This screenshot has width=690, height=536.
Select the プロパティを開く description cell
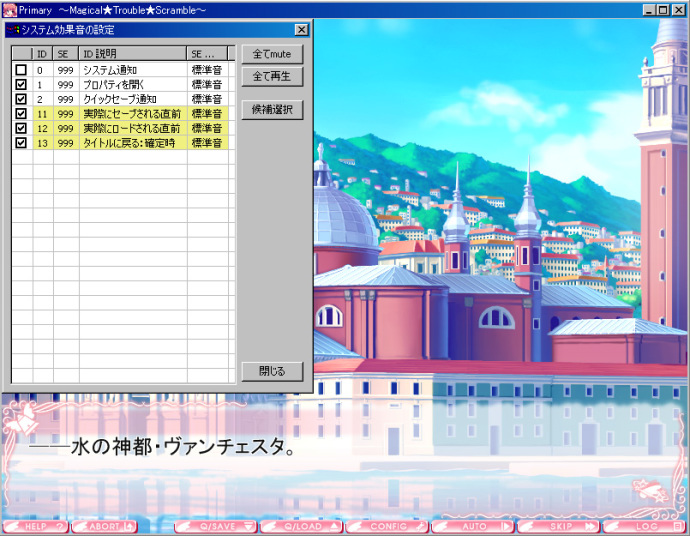pos(133,84)
